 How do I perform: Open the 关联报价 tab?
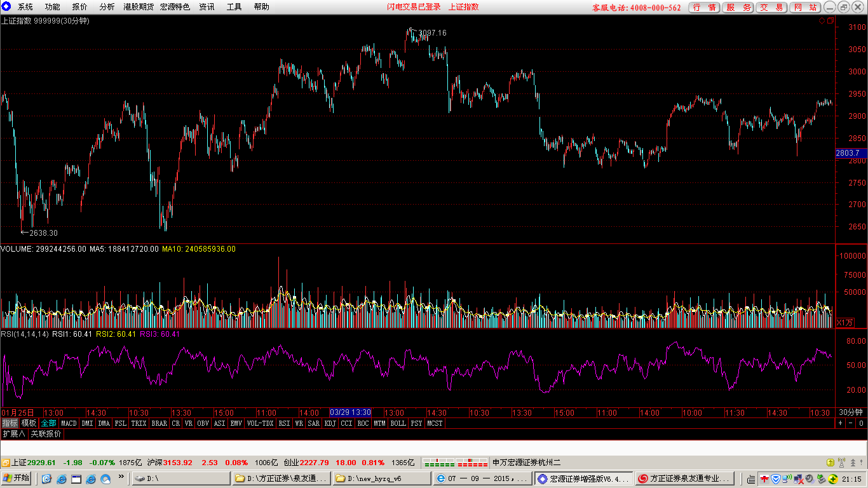(46, 434)
